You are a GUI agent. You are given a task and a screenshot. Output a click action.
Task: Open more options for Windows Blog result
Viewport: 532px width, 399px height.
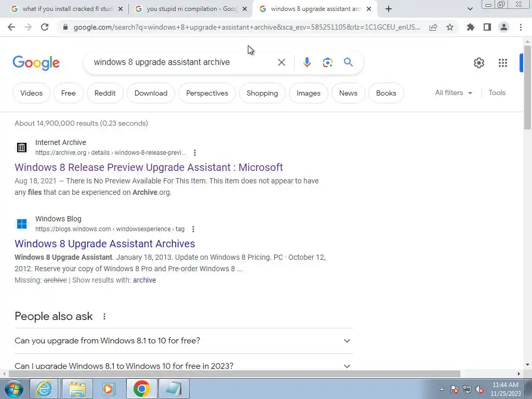tap(193, 229)
